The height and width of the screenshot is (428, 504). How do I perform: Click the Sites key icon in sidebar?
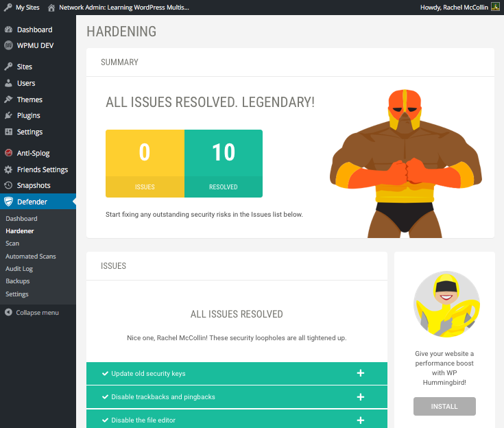click(8, 67)
